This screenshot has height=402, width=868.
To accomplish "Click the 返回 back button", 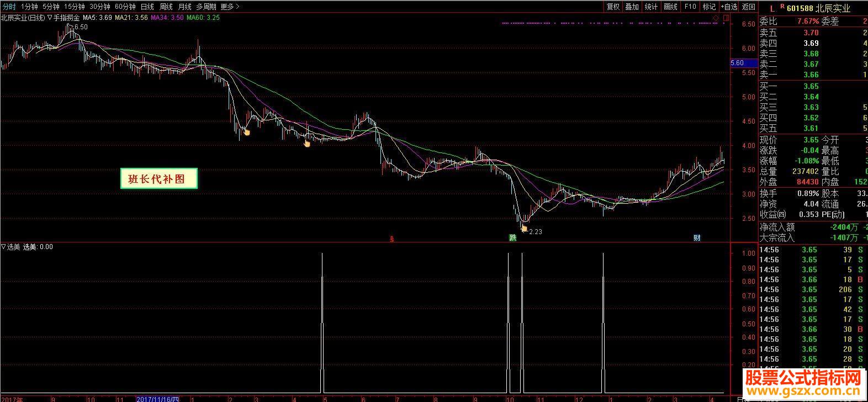I will point(748,7).
